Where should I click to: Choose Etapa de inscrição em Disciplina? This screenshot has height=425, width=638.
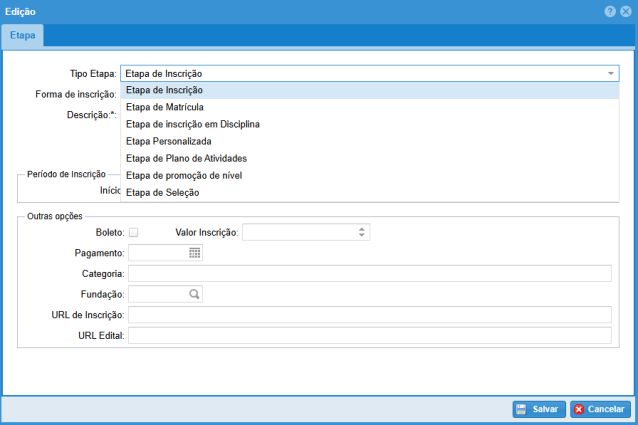pos(193,124)
